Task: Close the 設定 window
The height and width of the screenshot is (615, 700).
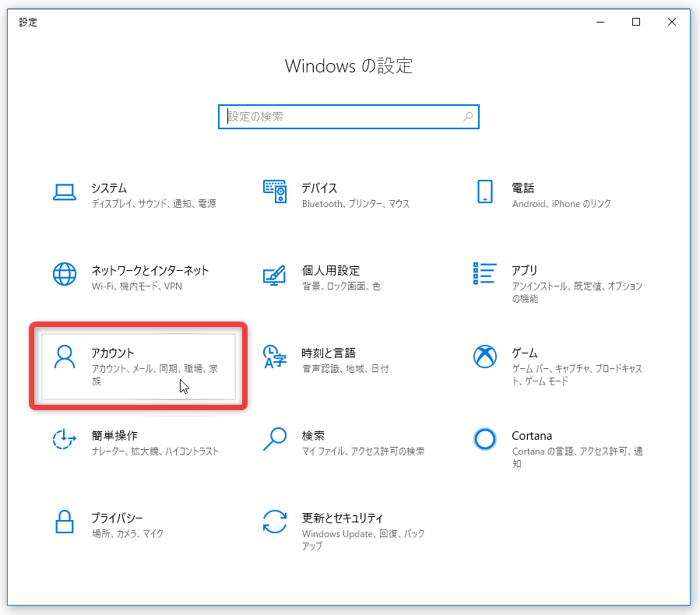Action: pyautogui.click(x=672, y=22)
